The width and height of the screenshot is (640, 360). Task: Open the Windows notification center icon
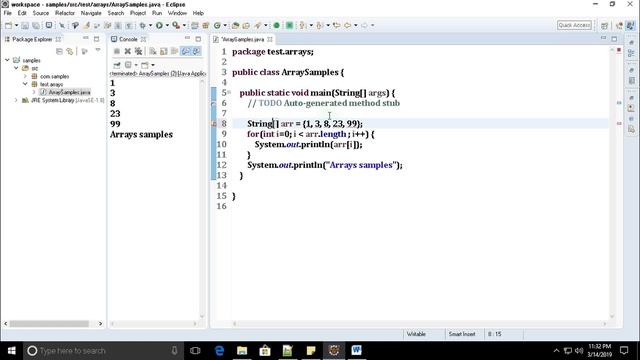point(624,350)
